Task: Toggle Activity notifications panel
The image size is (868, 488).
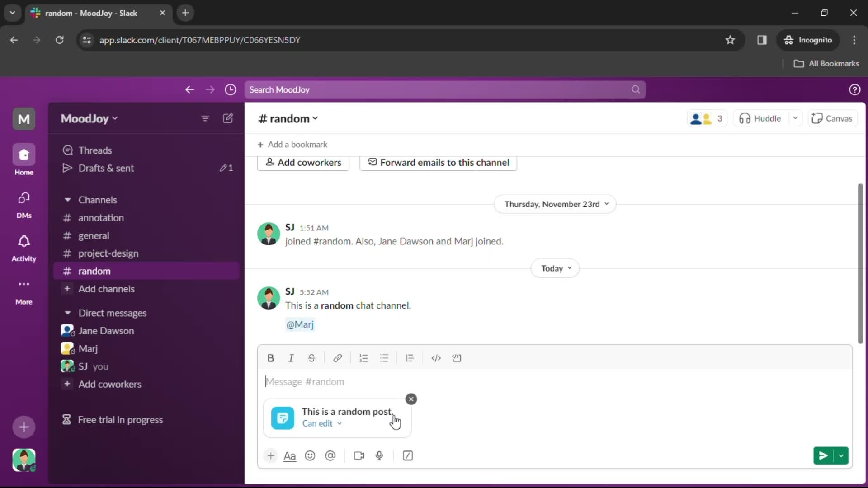Action: (24, 249)
